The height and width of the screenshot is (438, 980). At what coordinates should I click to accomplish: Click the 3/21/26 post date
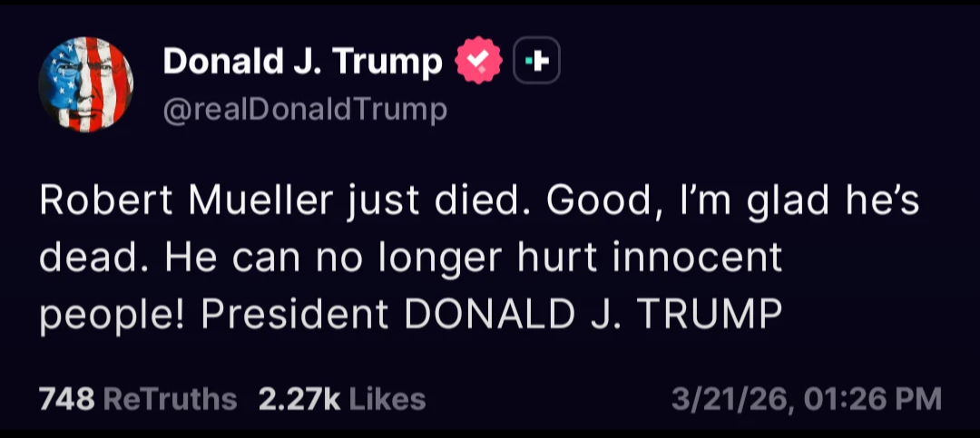(729, 398)
